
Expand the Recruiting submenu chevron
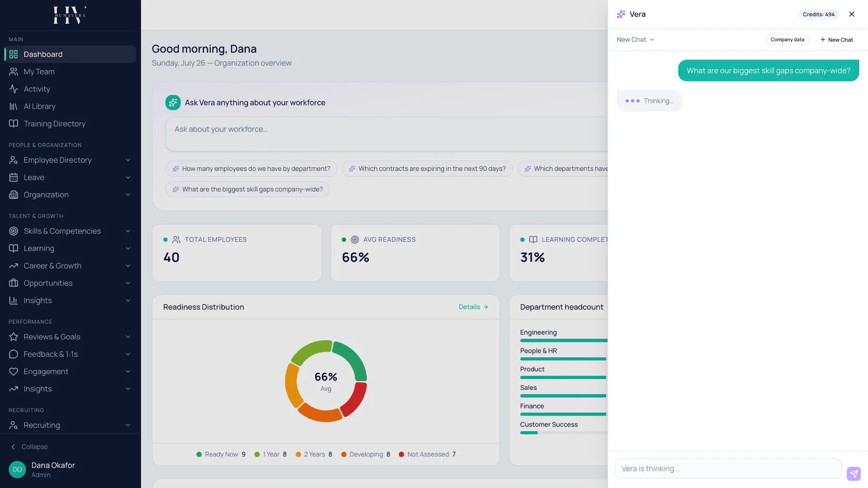pos(128,425)
